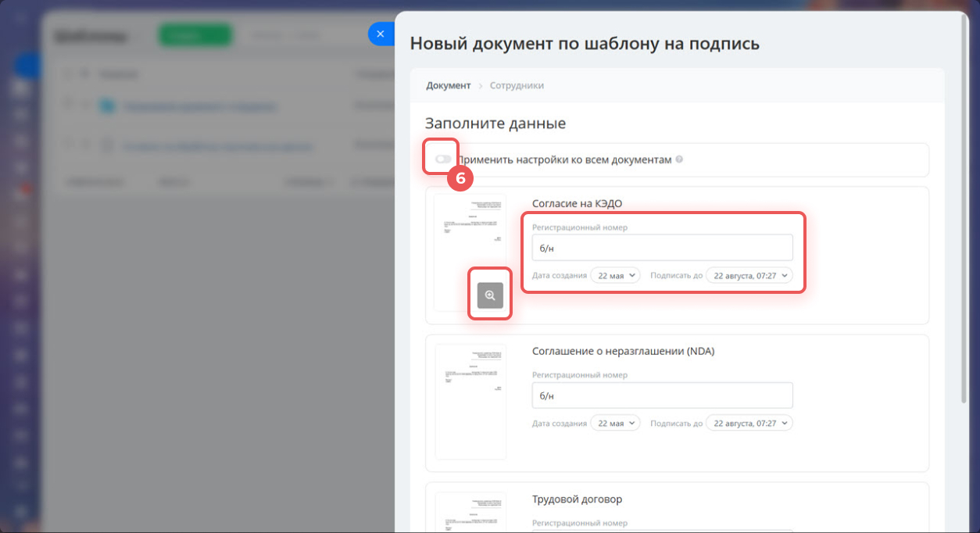The width and height of the screenshot is (980, 533).
Task: Click panel title "Новый документ по шаблону на подпись"
Action: 585,44
